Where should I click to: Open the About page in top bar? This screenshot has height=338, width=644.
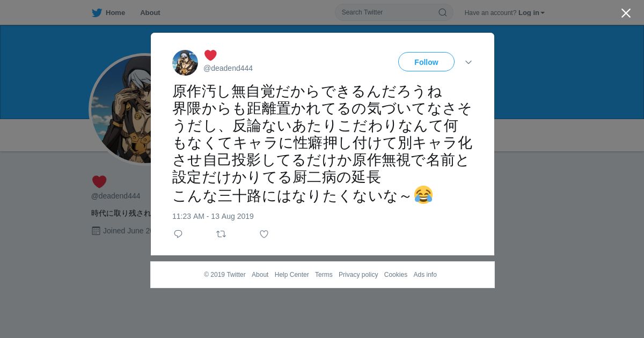(x=150, y=13)
